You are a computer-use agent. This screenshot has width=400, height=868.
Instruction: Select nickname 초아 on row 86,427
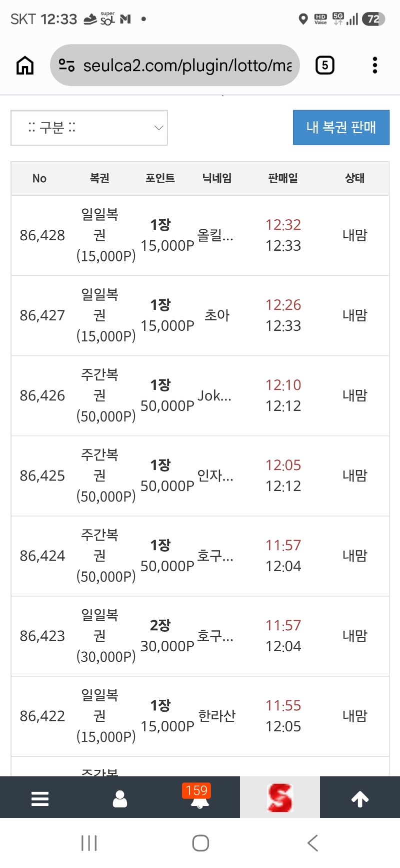pos(217,315)
